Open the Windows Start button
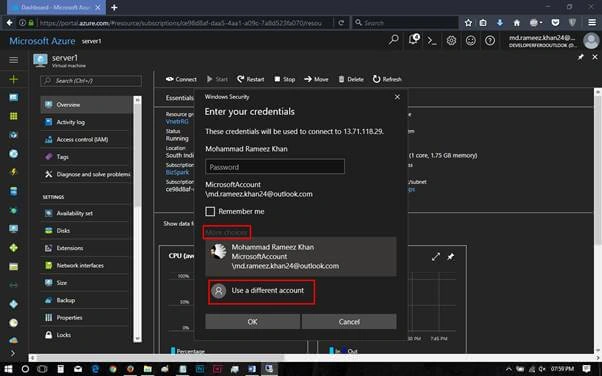This screenshot has width=602, height=376. (8, 369)
